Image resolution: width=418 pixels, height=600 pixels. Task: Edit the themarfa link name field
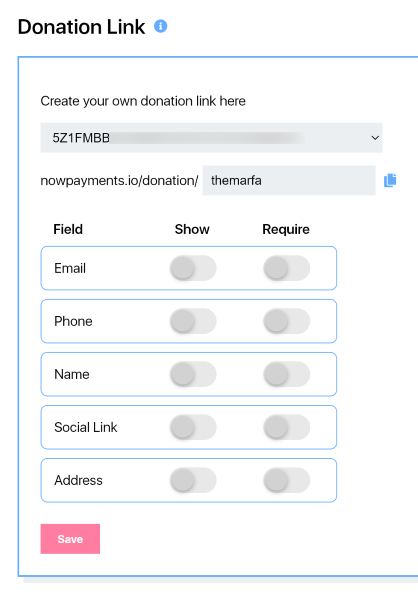pyautogui.click(x=289, y=180)
